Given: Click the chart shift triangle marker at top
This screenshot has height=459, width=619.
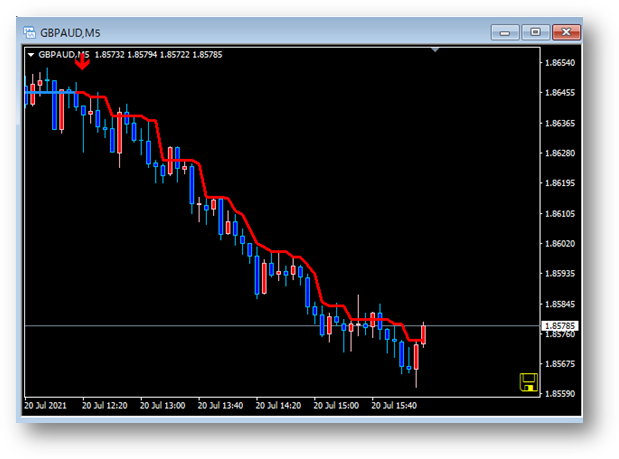Looking at the screenshot, I should point(435,50).
